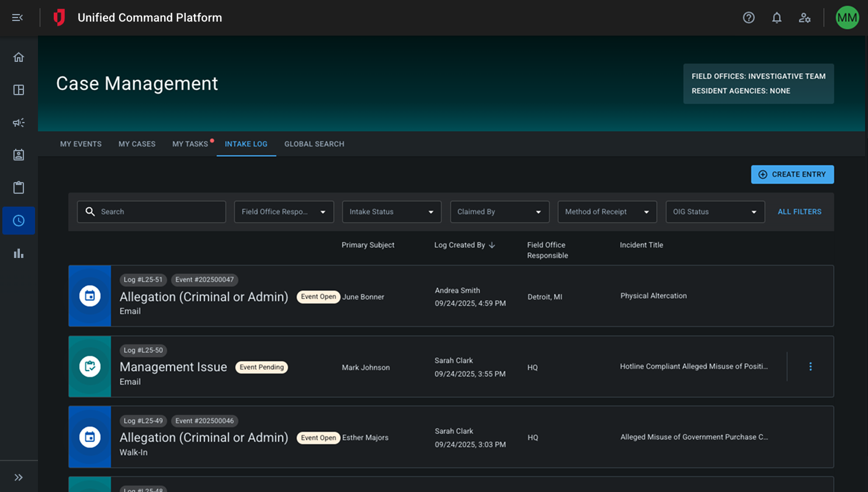This screenshot has height=492, width=868.
Task: Open the three-dot menu for Log #L25-50
Action: tap(810, 367)
